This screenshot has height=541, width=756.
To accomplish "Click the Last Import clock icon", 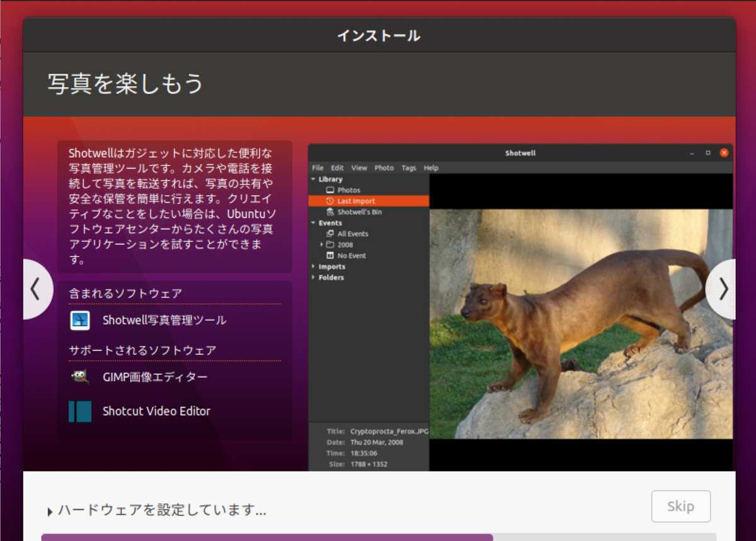I will (329, 201).
